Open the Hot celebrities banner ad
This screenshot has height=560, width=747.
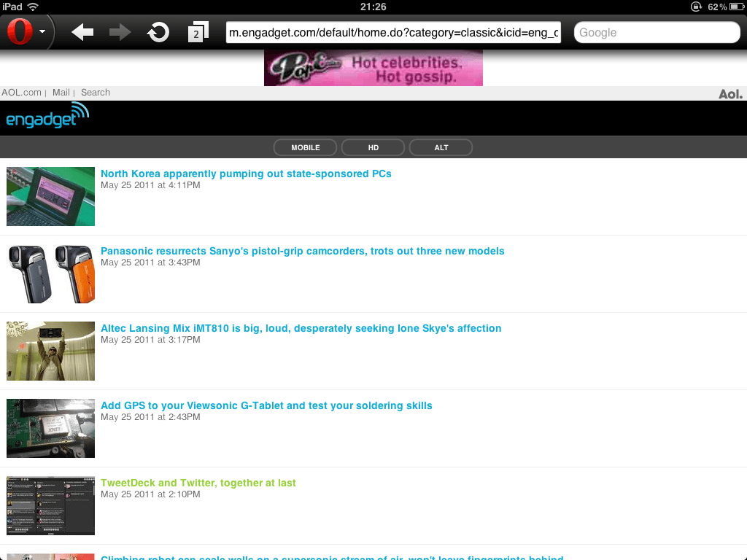pos(373,68)
